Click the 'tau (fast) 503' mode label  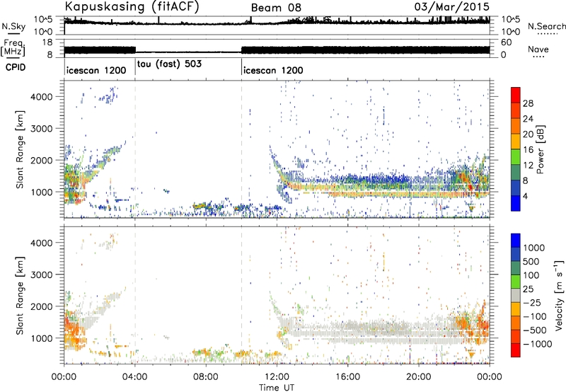coord(169,64)
